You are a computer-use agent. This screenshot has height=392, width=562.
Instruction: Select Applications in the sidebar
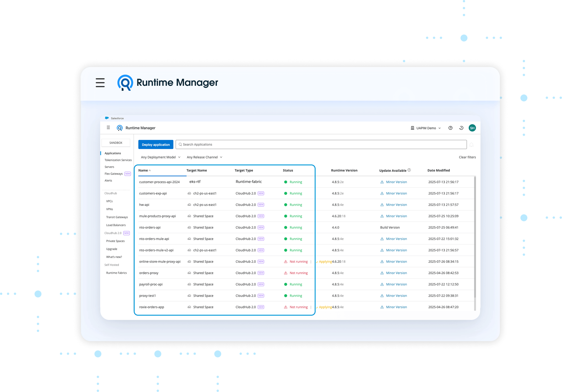[113, 153]
